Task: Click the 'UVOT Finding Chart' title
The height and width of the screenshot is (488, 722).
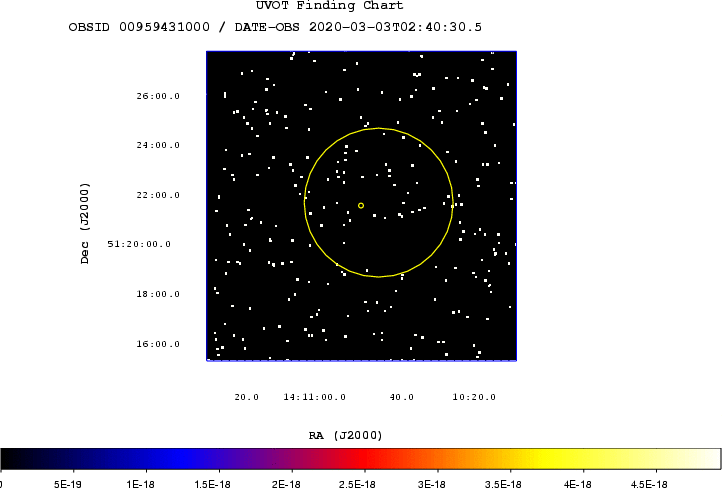Action: click(330, 5)
